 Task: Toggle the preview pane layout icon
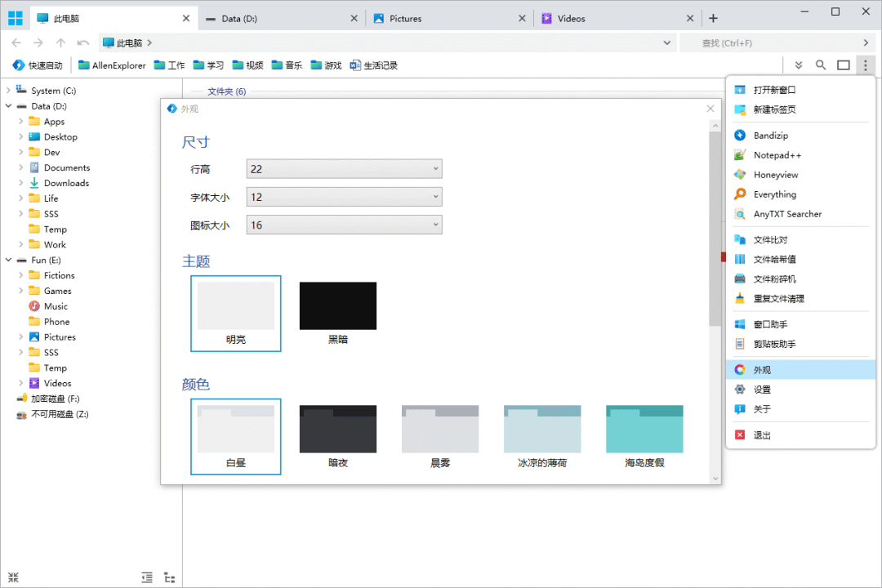[843, 65]
